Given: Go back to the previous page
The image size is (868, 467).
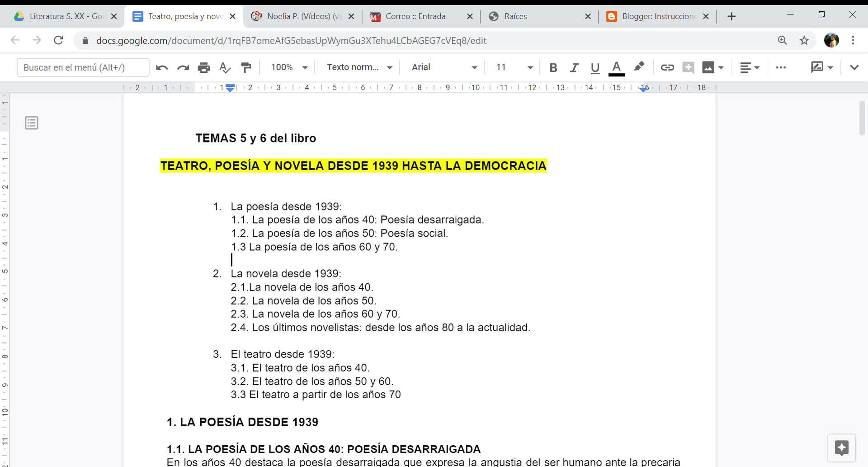Looking at the screenshot, I should tap(15, 40).
